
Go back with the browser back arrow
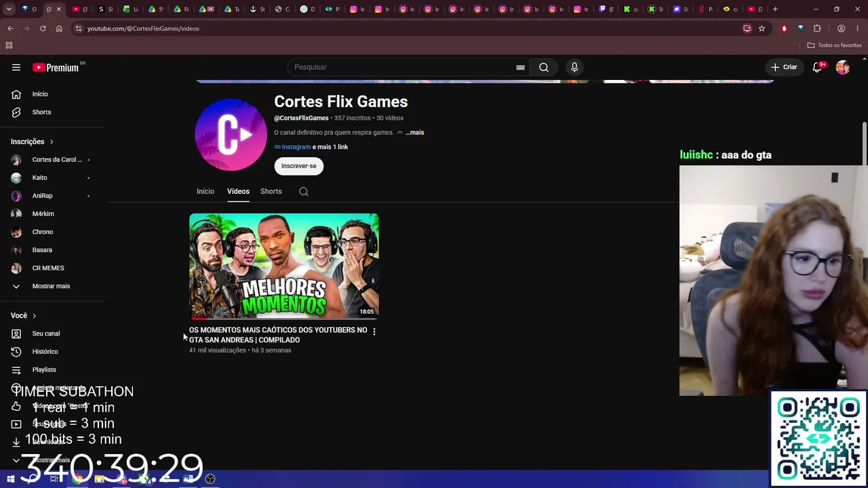pos(10,28)
